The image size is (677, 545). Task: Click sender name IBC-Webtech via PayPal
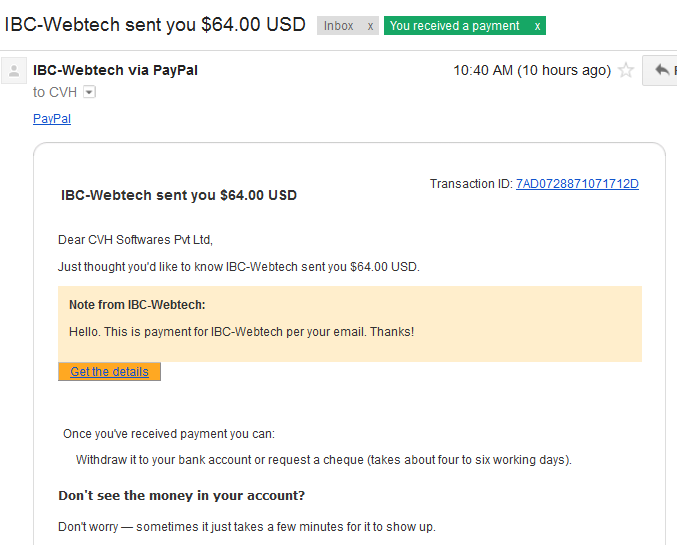tap(115, 70)
